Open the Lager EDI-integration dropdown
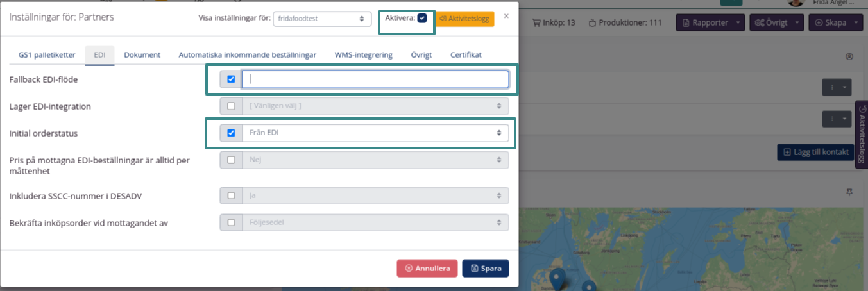The width and height of the screenshot is (868, 291). pos(375,106)
